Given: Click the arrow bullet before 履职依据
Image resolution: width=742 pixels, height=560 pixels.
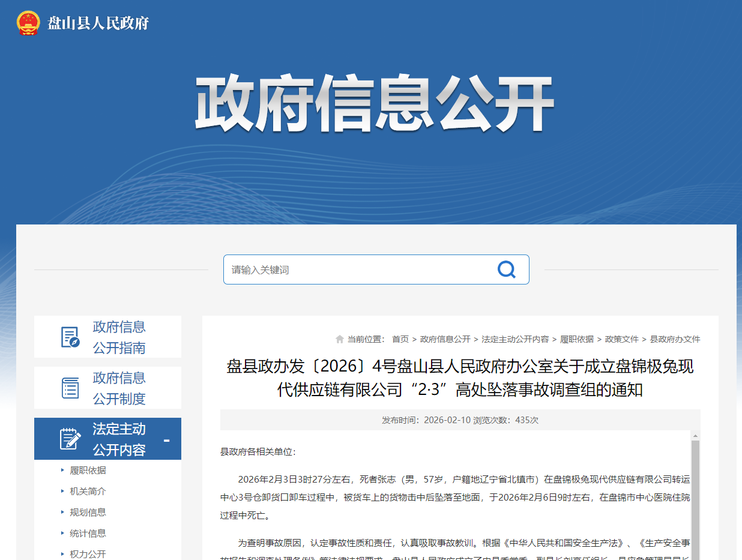Looking at the screenshot, I should pyautogui.click(x=62, y=470).
